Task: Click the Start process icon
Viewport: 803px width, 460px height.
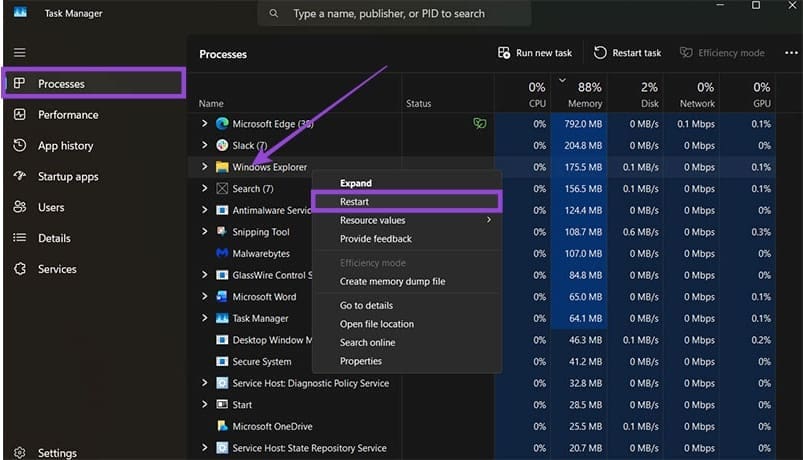Action: [x=222, y=404]
